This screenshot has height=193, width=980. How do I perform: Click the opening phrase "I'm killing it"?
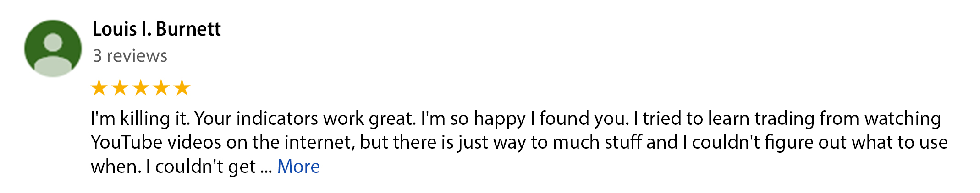tap(140, 119)
